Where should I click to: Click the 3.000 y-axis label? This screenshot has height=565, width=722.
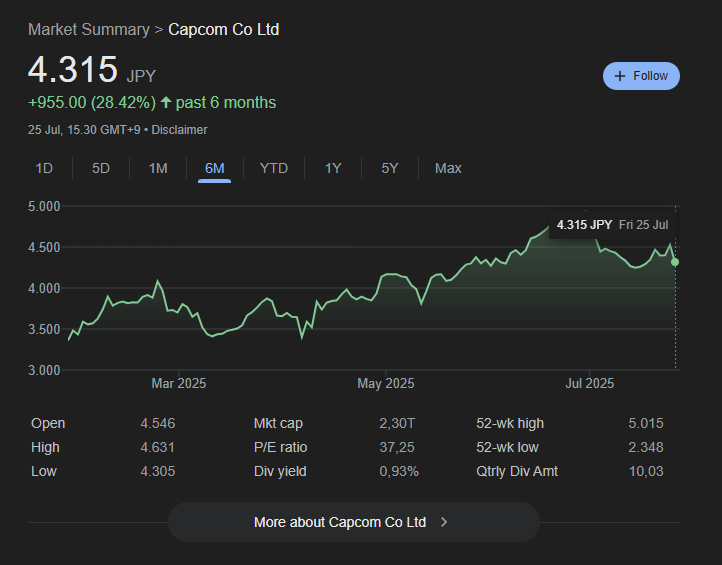click(x=44, y=370)
